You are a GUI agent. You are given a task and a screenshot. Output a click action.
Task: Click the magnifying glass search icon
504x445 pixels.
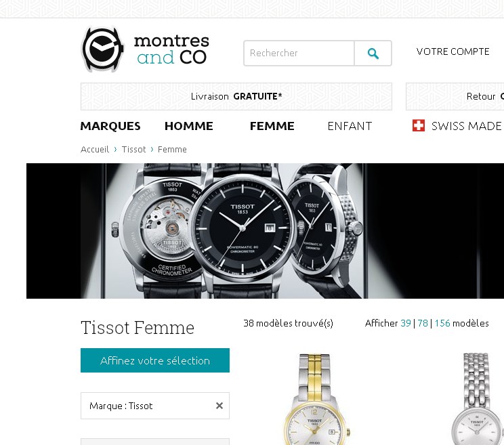coord(373,54)
